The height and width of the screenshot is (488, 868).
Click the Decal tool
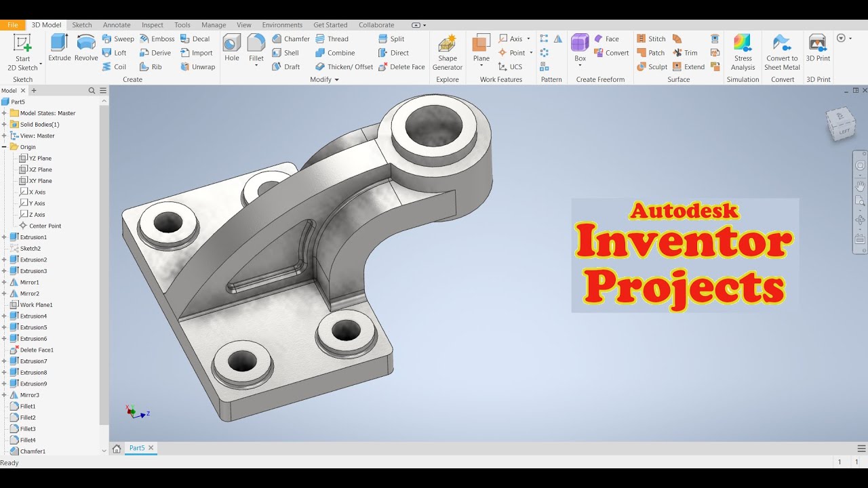click(x=195, y=39)
